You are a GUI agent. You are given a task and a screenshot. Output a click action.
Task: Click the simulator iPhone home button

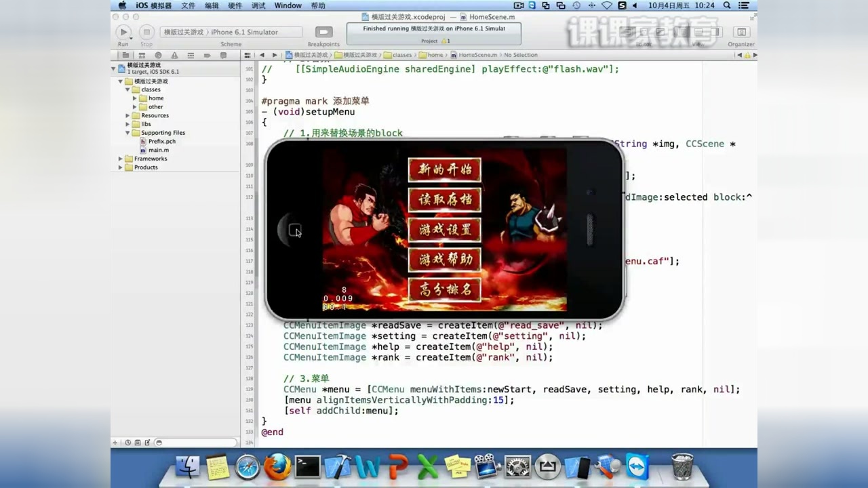pyautogui.click(x=294, y=230)
